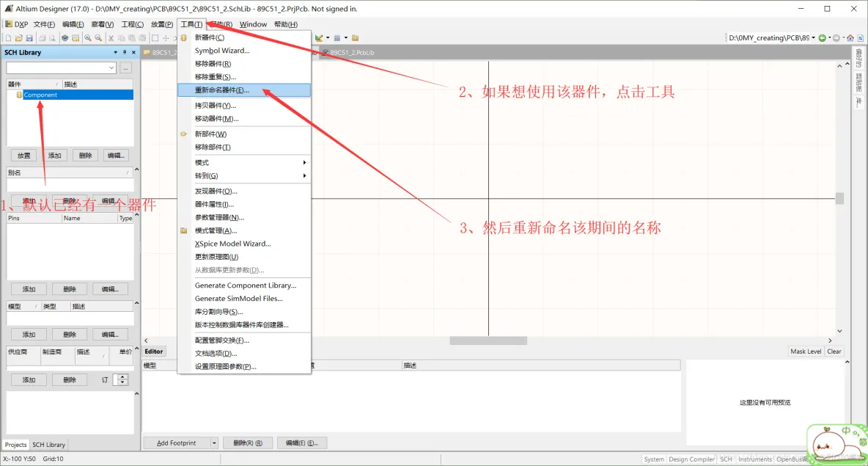Open the Design Compiler status bar button

691,459
